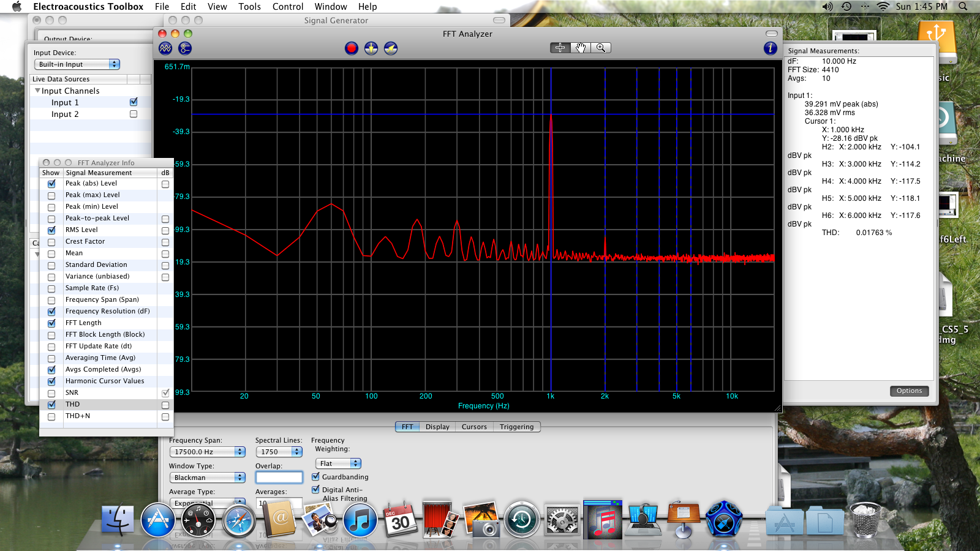Select the hand pan tool

tap(581, 48)
